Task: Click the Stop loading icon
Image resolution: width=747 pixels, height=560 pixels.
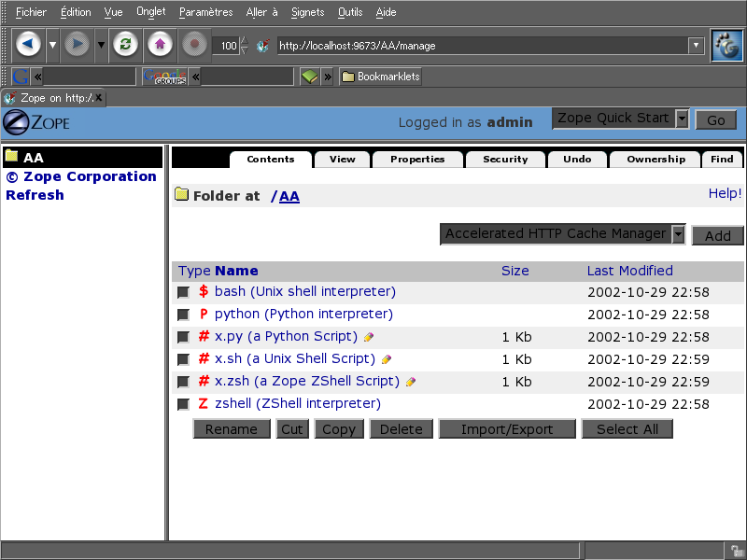Action: (194, 44)
